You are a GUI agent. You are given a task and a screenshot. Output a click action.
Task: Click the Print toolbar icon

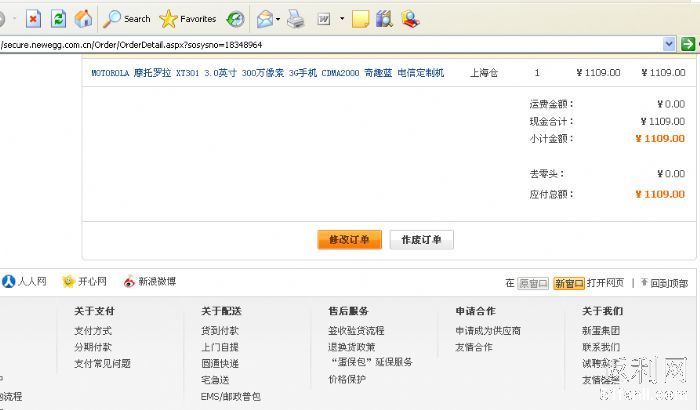296,18
